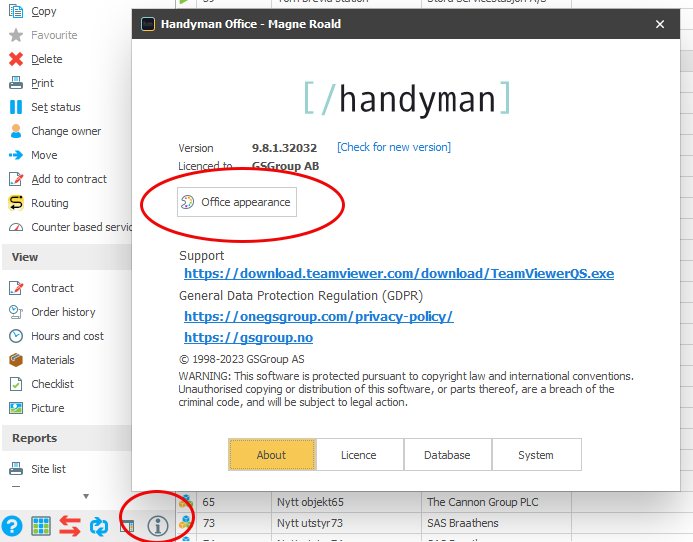Screen dimensions: 693x542
Task: Click the Change owner person icon
Action: (x=16, y=131)
